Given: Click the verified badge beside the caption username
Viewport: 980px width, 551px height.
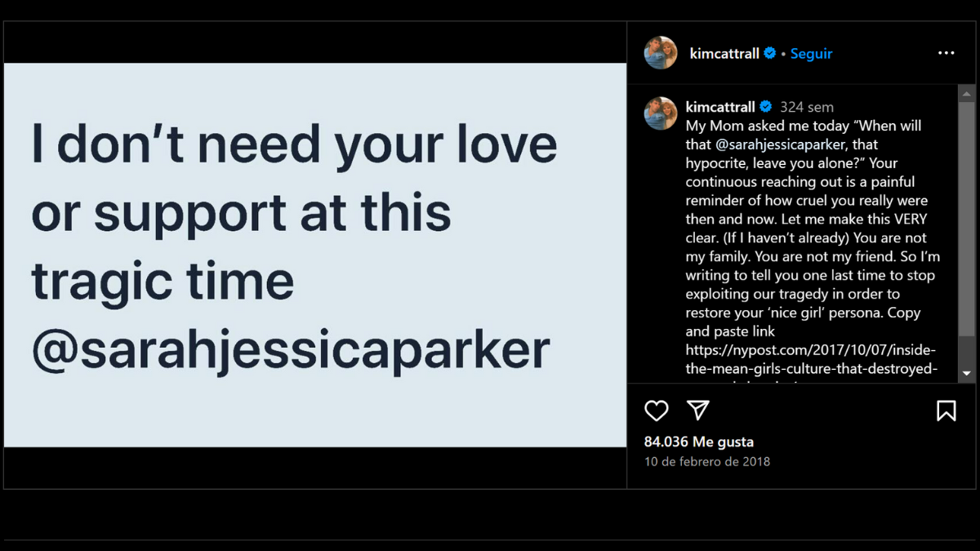Looking at the screenshot, I should 765,107.
